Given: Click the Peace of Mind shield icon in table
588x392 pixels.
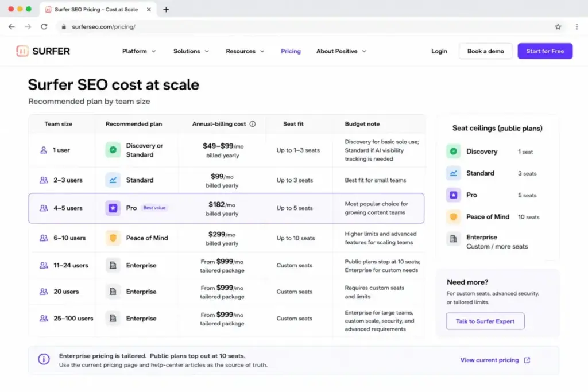Looking at the screenshot, I should tap(113, 238).
